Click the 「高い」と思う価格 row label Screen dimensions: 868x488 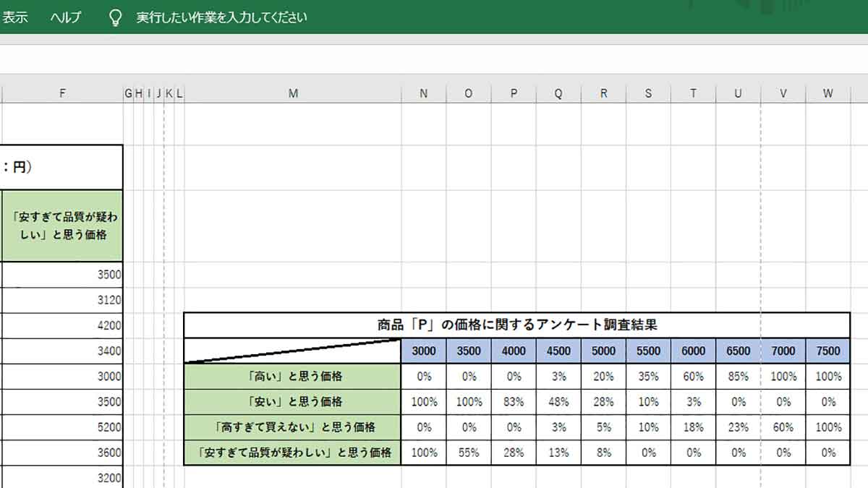pos(293,376)
